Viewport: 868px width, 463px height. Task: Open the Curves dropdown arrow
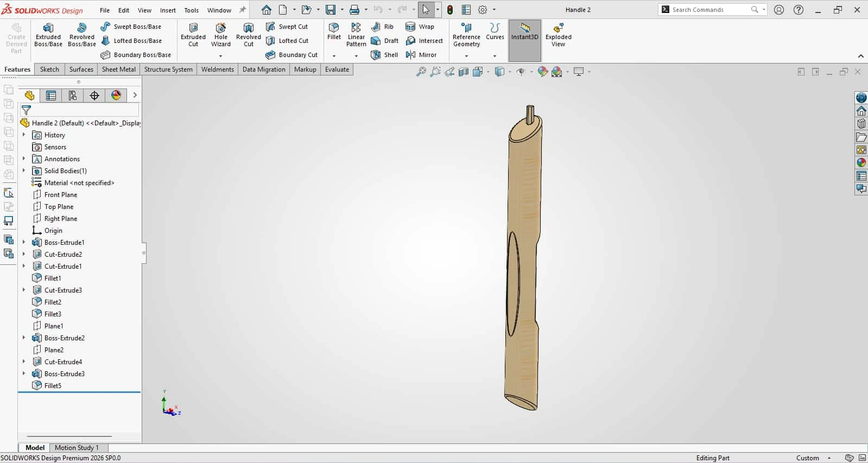[x=495, y=56]
